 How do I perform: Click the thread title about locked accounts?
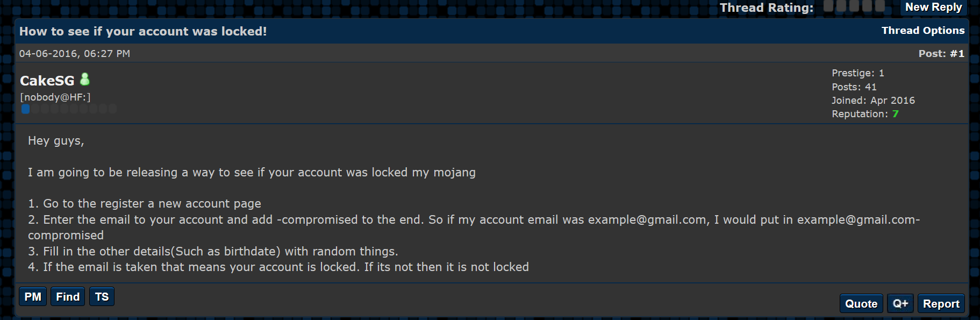coord(143,31)
